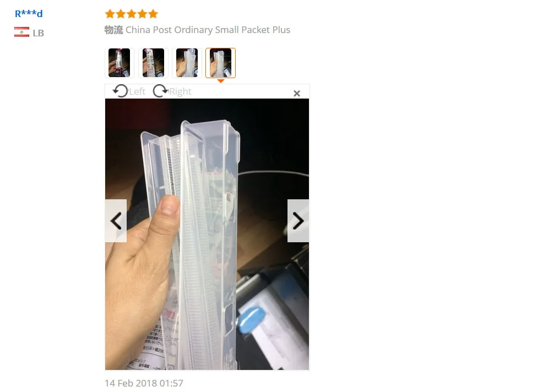Click the China Post Ordinary Small Packet Plus text
Viewport: 548px width, 392px height.
pos(208,30)
